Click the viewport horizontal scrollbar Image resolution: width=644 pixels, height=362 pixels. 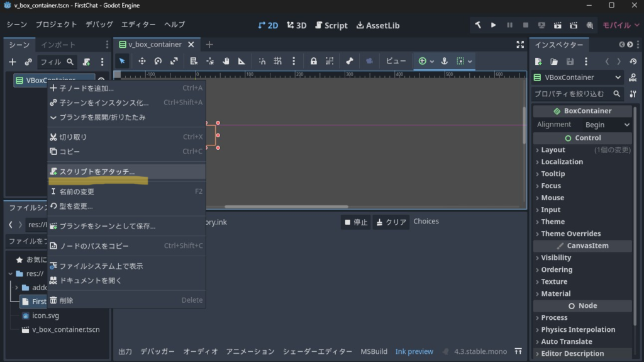coord(286,206)
